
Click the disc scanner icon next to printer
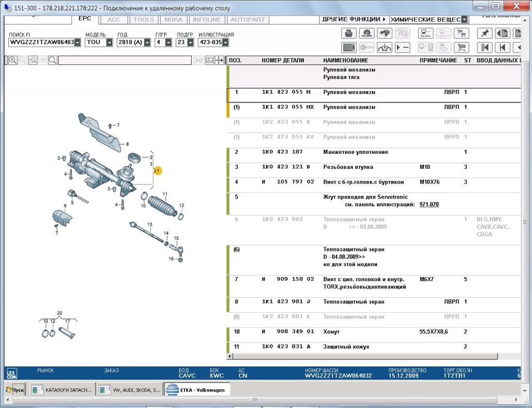click(366, 33)
